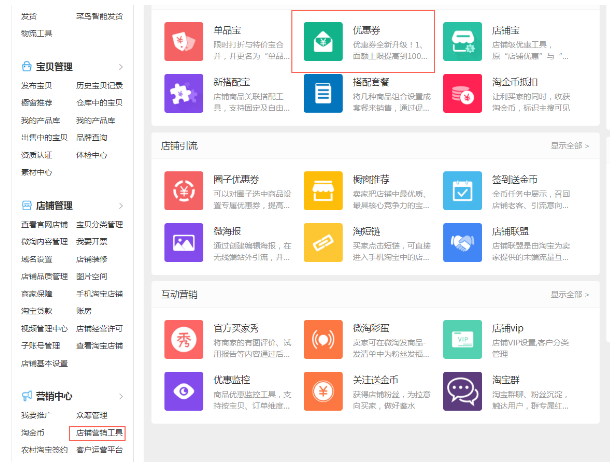Expand the 店铺管理 section chevron
Screen dimensions: 615x462
click(x=121, y=206)
